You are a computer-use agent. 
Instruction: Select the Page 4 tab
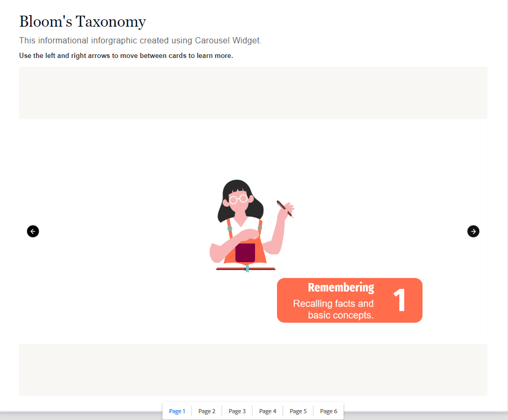[x=268, y=411]
